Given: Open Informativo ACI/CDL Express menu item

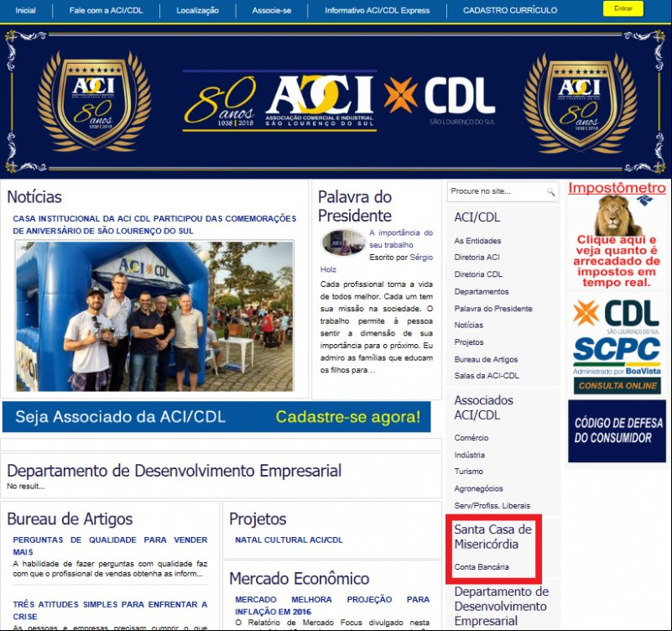Looking at the screenshot, I should tap(378, 10).
